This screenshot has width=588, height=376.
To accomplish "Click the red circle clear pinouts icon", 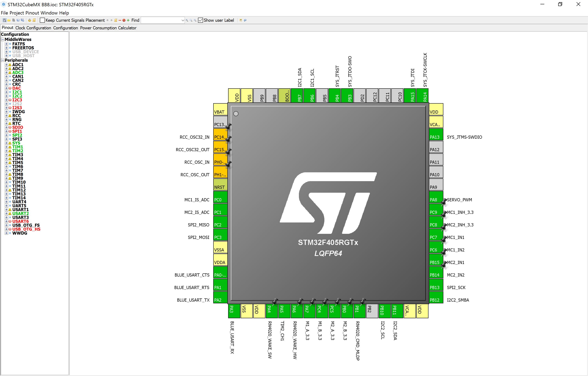I will pyautogui.click(x=124, y=20).
